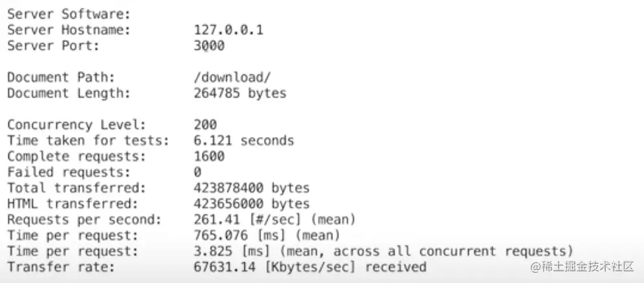644x283 pixels.
Task: Select the /download/ document path text
Action: pyautogui.click(x=232, y=77)
